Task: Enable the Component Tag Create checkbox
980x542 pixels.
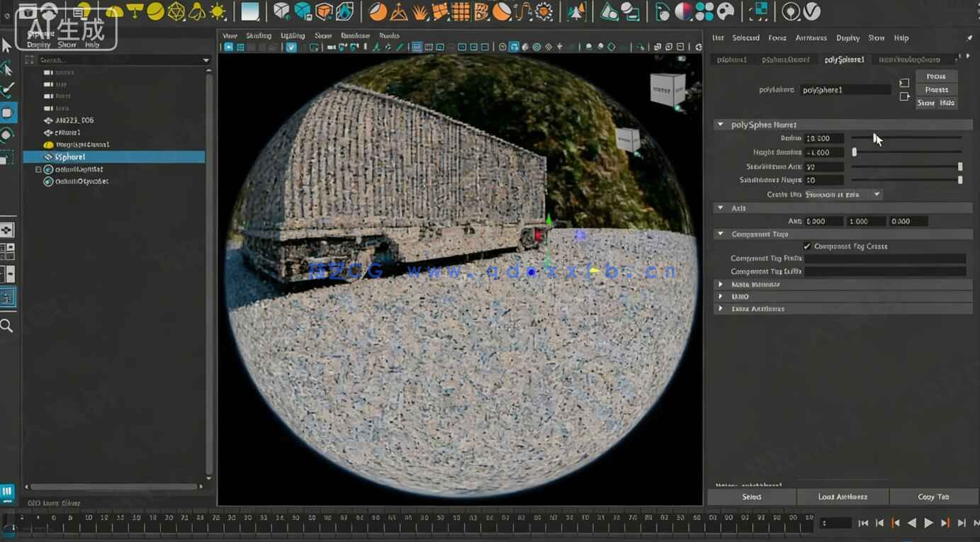Action: click(x=807, y=246)
